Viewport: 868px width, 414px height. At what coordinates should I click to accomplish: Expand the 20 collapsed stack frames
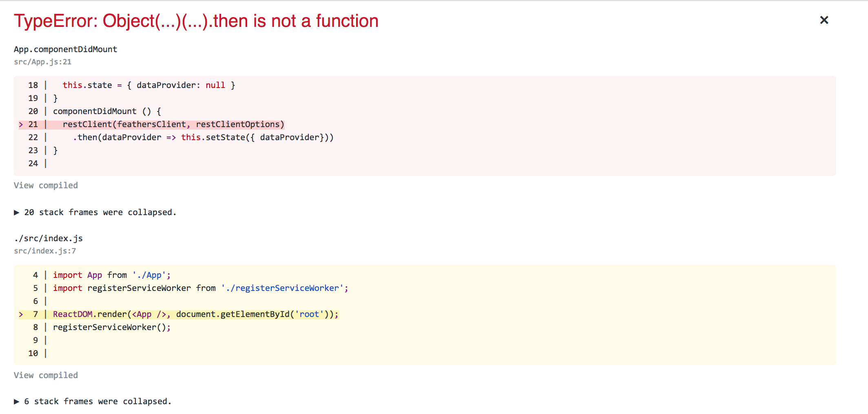(x=100, y=212)
